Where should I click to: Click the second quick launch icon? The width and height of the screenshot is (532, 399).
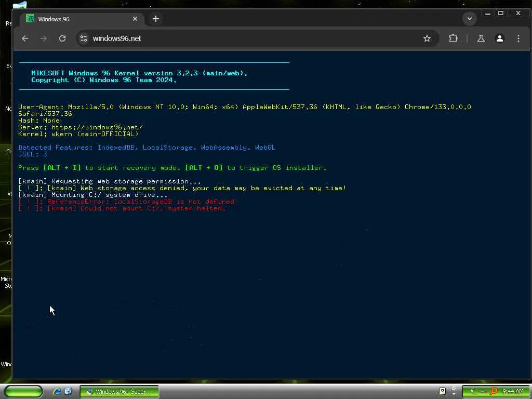tap(68, 391)
